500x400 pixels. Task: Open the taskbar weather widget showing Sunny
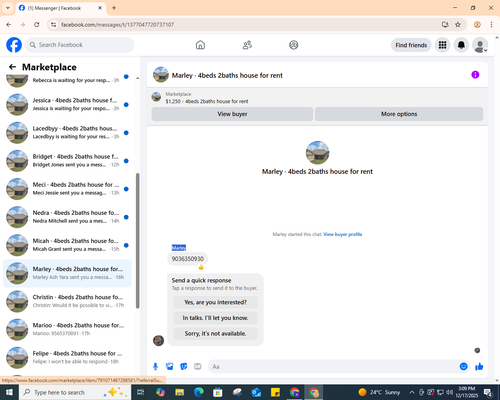[379, 392]
